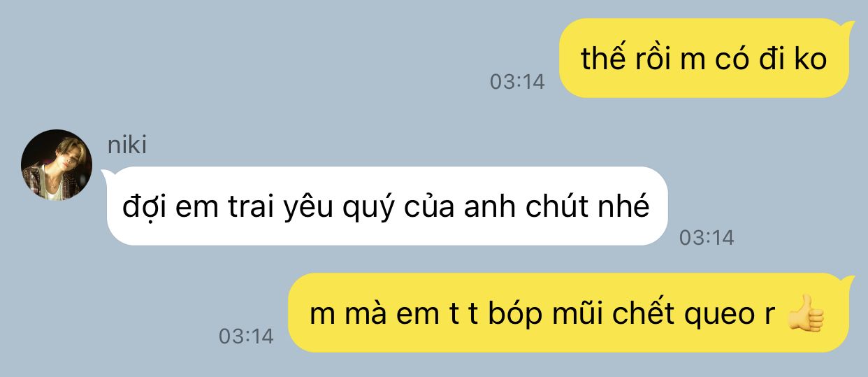Viewport: 868px width, 377px height.
Task: Open niki's profile picture avatar
Action: coord(57,165)
